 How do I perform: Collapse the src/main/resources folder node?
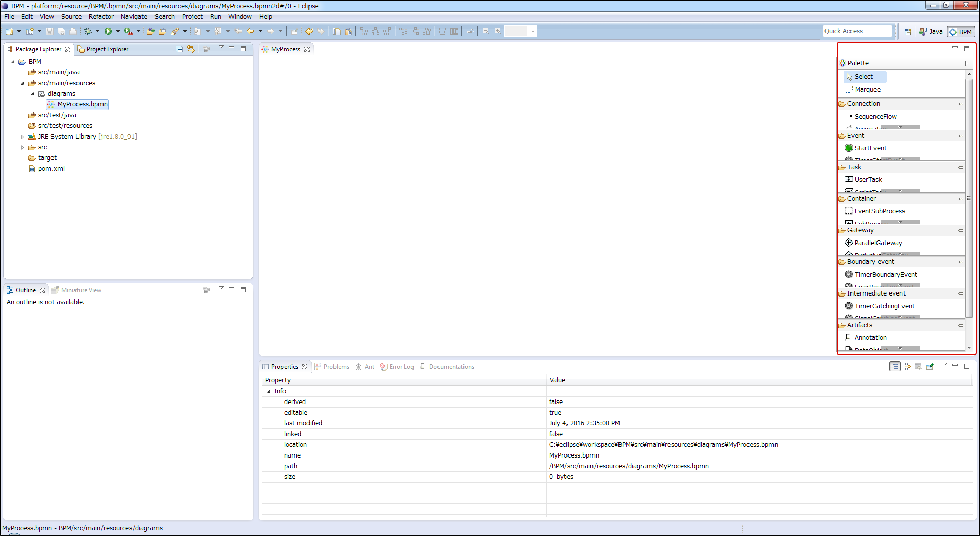(22, 83)
